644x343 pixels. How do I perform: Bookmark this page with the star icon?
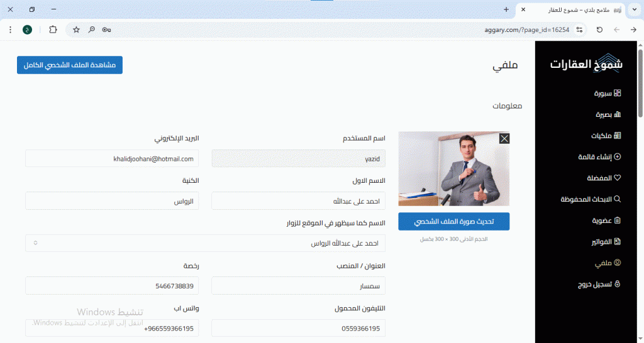tap(76, 30)
